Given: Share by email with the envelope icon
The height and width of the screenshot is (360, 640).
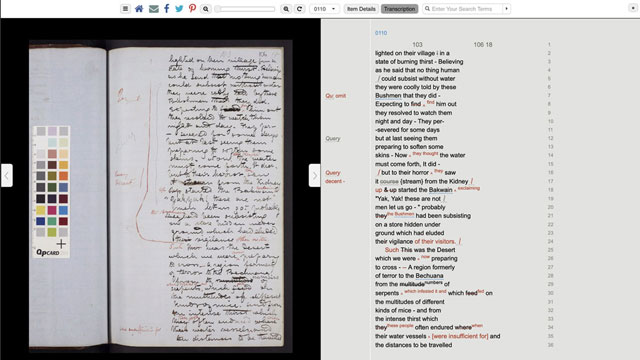Looking at the screenshot, I should click(153, 9).
